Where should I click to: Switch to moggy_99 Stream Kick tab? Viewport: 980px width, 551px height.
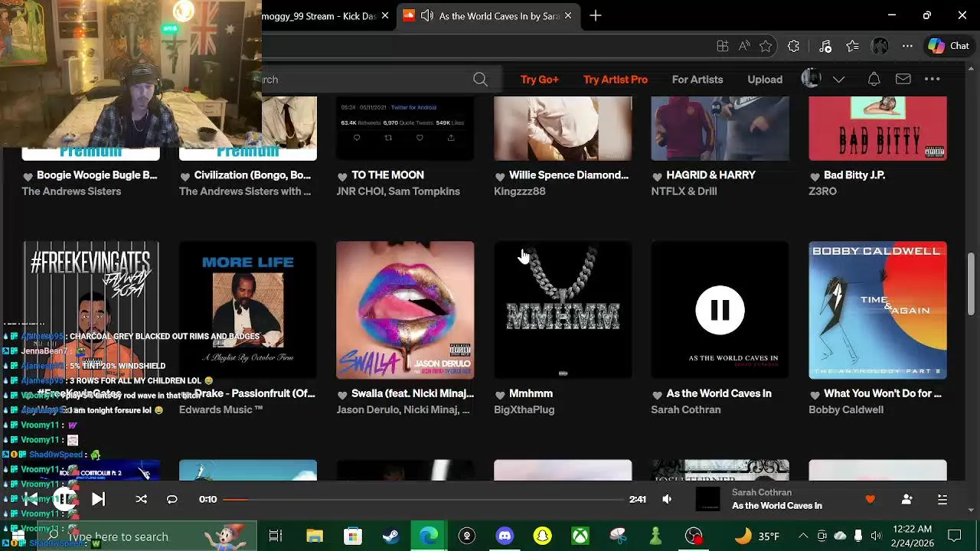coord(318,16)
